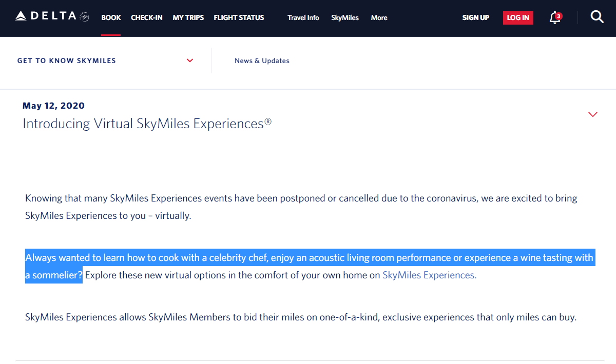Open the SkyMiles menu in header
Screen dimensions: 616x364
pos(345,17)
